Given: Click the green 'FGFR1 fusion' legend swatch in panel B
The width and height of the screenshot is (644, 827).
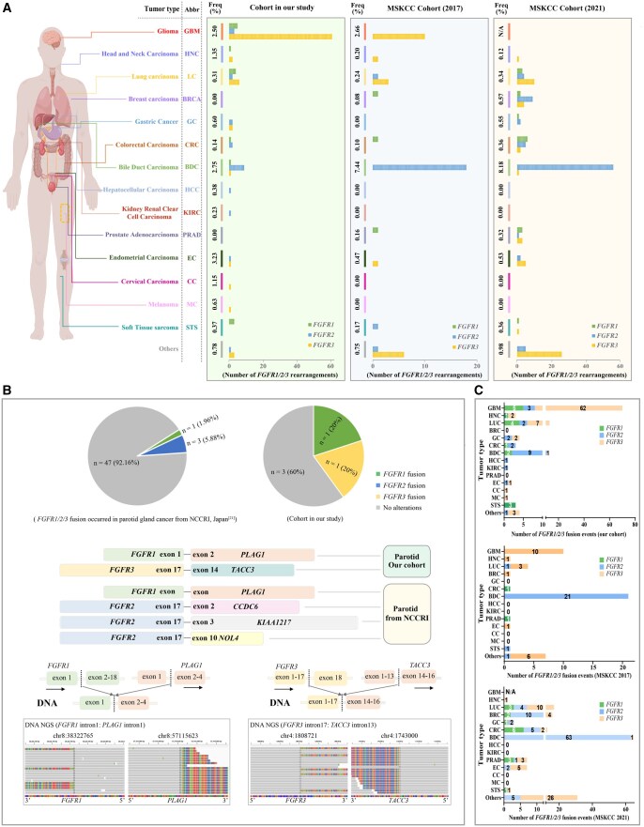Looking at the screenshot, I should pos(378,474).
